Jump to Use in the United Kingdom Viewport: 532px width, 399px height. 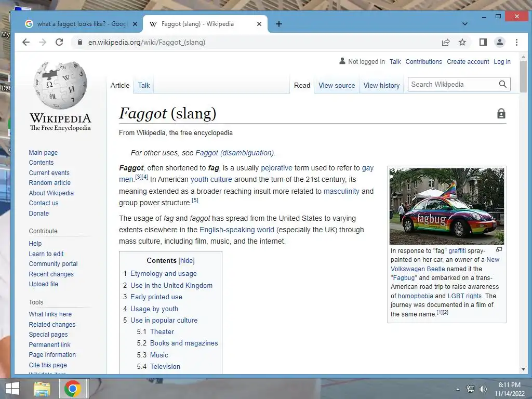pyautogui.click(x=171, y=285)
